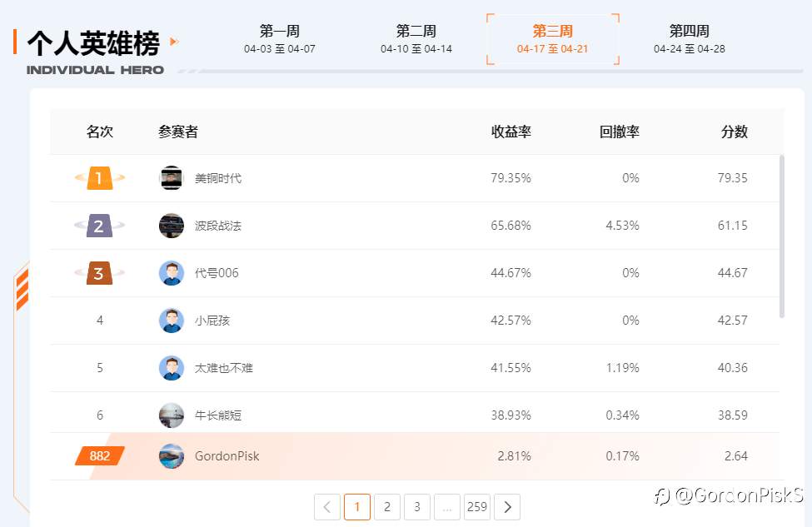Screen dimensions: 812x527
Task: Switch to the 第一周 tab
Action: click(279, 39)
